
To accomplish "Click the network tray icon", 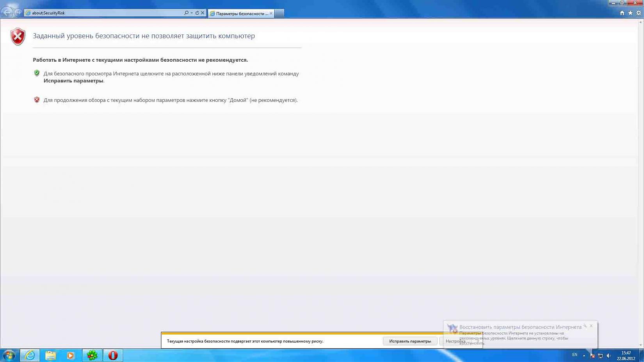I will [601, 355].
